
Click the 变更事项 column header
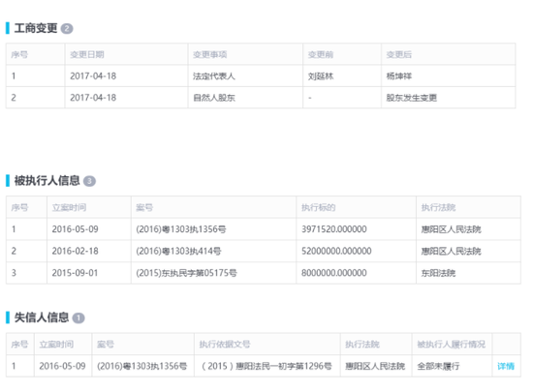(x=209, y=54)
